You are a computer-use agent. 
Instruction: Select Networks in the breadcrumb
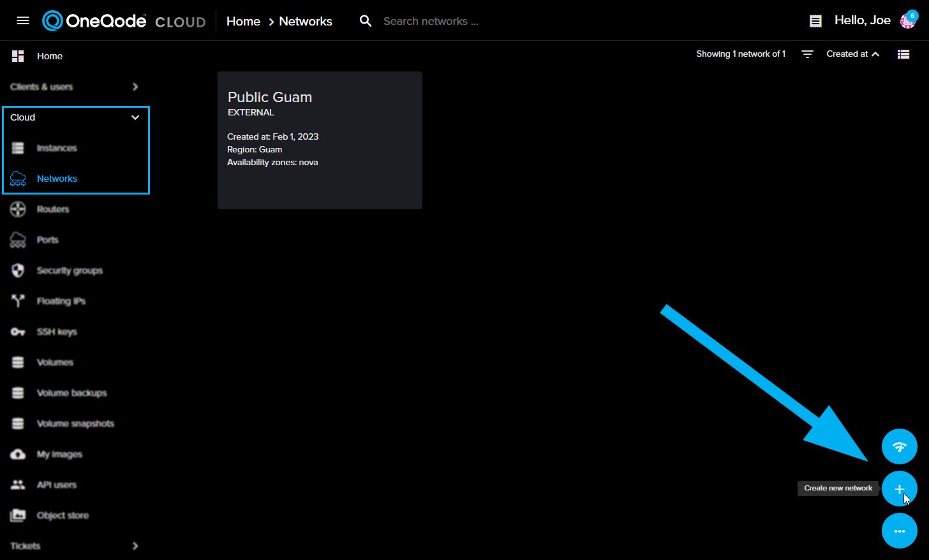305,20
